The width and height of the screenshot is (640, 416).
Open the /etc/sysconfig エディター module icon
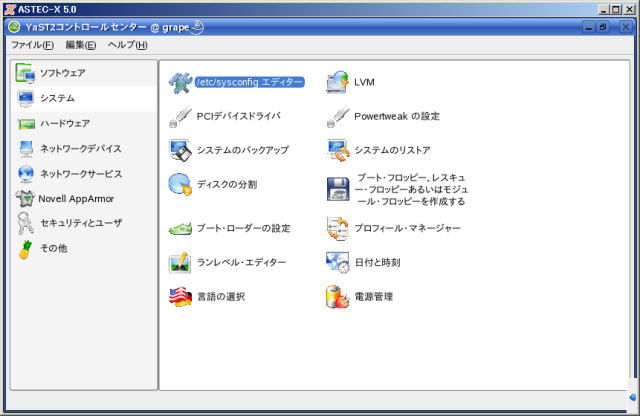(x=180, y=82)
